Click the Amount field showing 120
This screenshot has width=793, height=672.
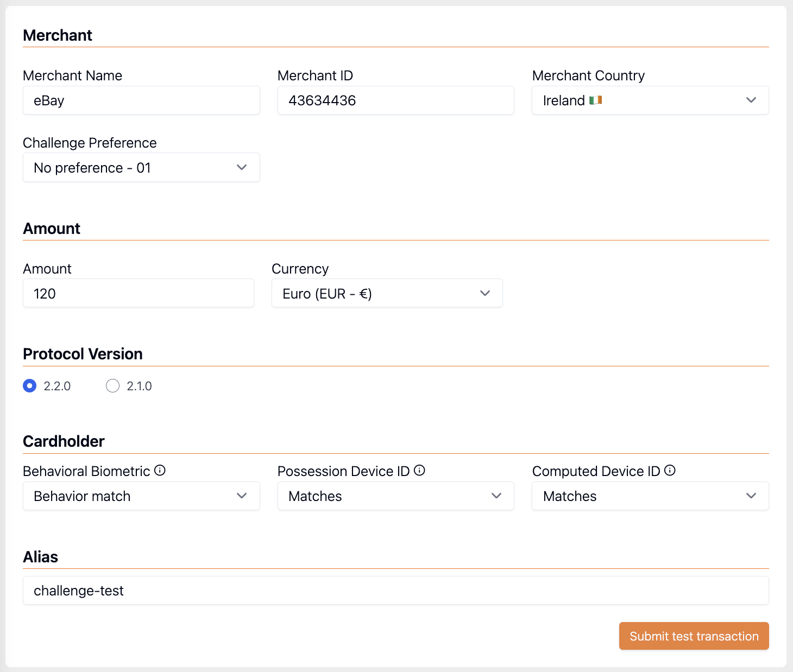pos(138,293)
